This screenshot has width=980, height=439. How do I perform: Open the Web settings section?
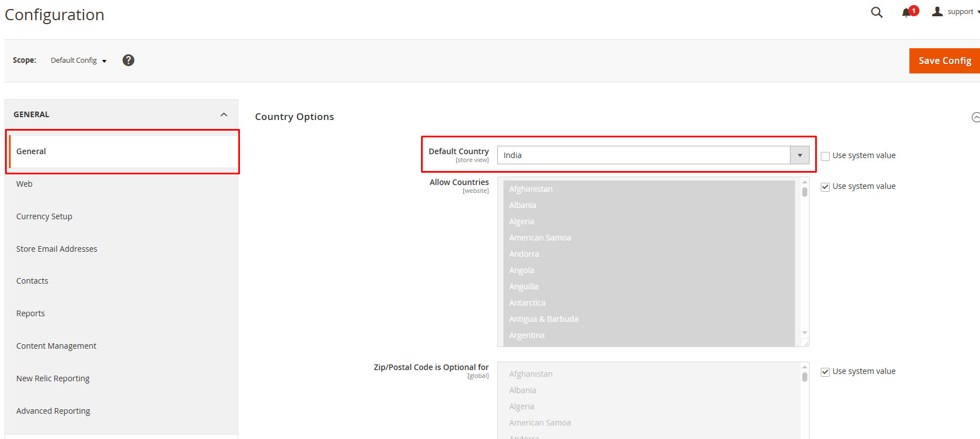[24, 184]
